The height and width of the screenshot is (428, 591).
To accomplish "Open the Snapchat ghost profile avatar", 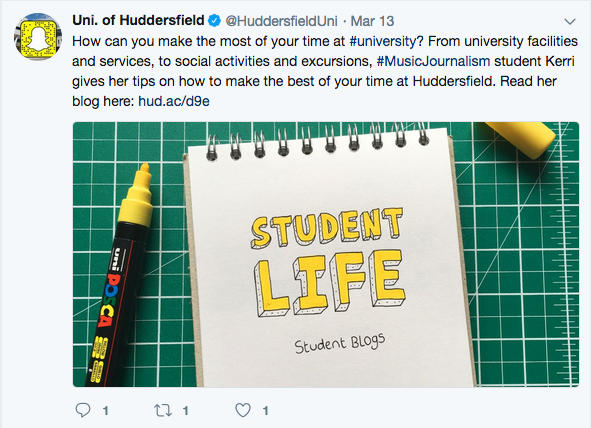I will click(x=38, y=37).
